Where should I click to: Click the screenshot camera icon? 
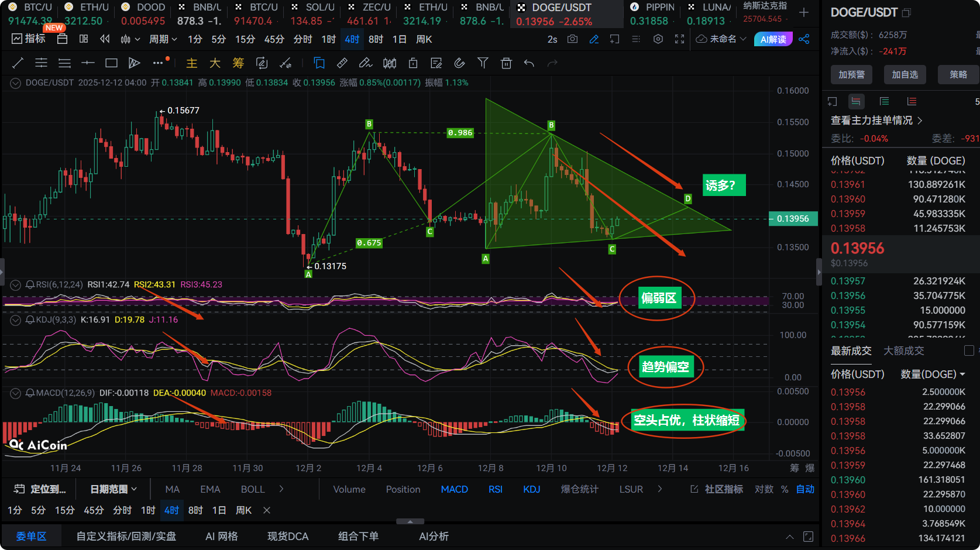tap(572, 39)
